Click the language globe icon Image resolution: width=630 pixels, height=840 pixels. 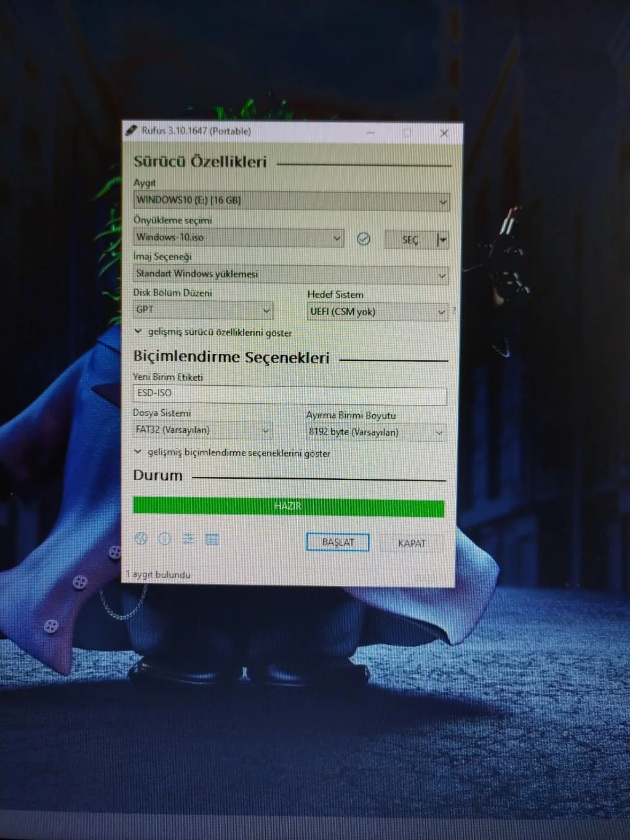pyautogui.click(x=141, y=538)
